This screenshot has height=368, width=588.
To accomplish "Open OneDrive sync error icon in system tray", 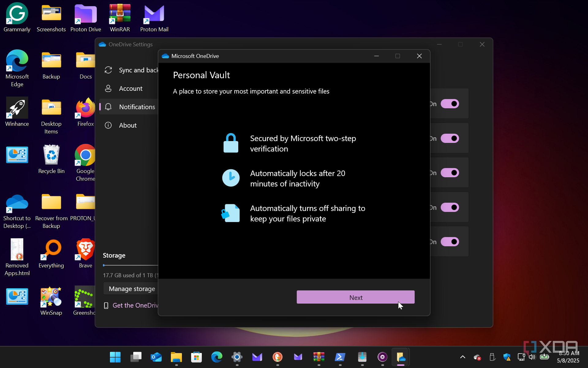I will tap(477, 357).
